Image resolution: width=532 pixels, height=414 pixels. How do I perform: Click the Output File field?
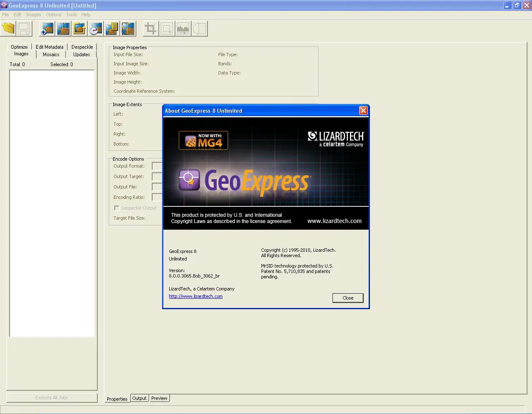click(x=157, y=187)
